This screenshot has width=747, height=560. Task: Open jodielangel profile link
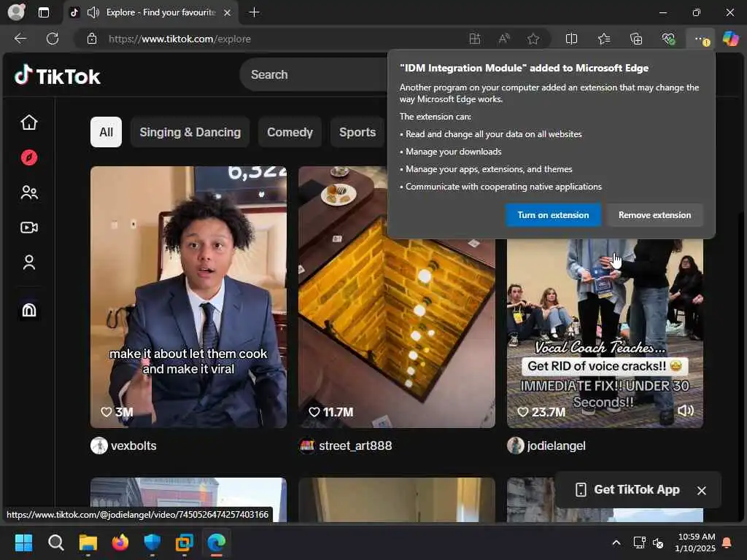556,446
